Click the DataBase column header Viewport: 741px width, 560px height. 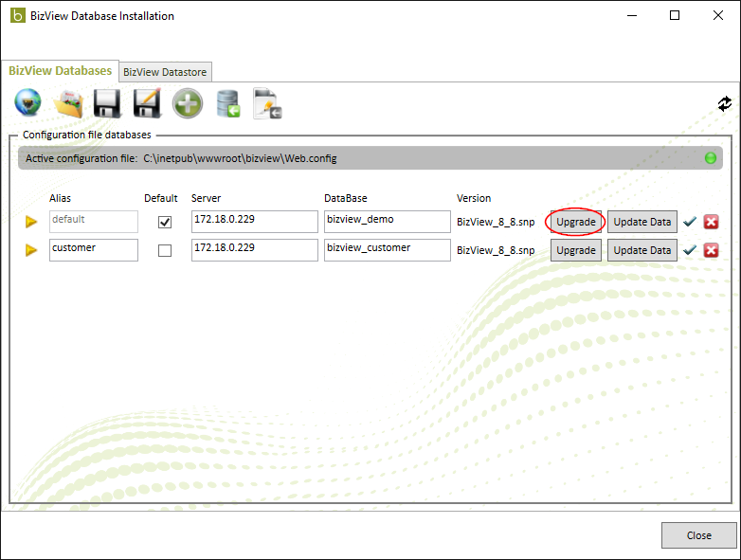(346, 198)
